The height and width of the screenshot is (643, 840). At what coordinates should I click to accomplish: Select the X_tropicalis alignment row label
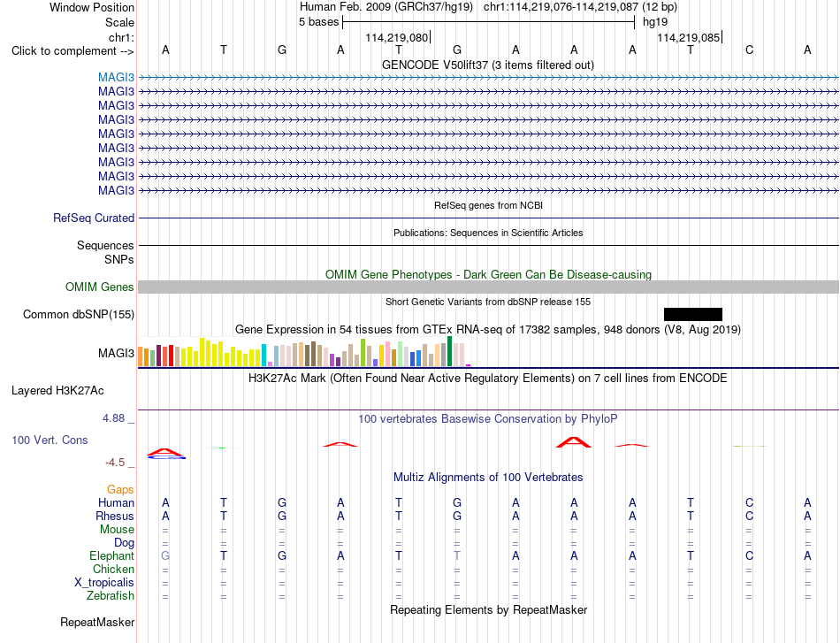(x=104, y=583)
